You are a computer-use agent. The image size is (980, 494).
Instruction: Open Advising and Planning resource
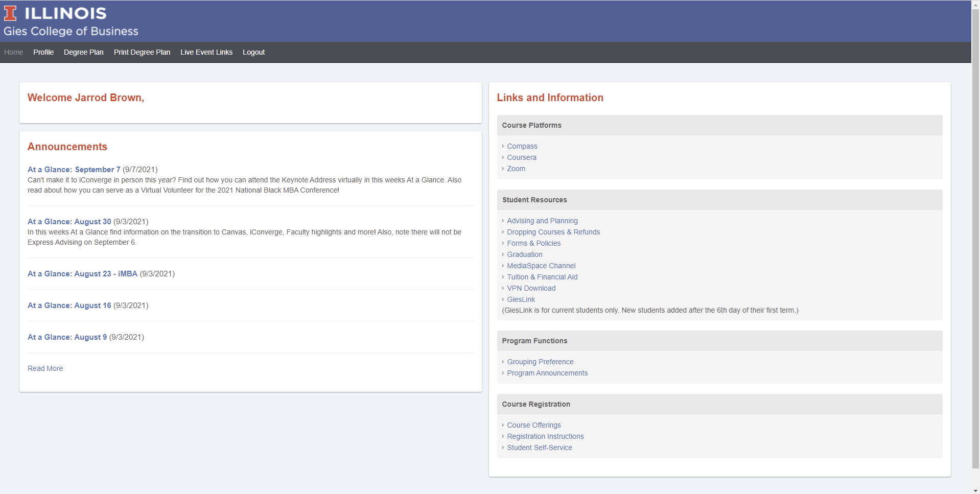point(542,221)
